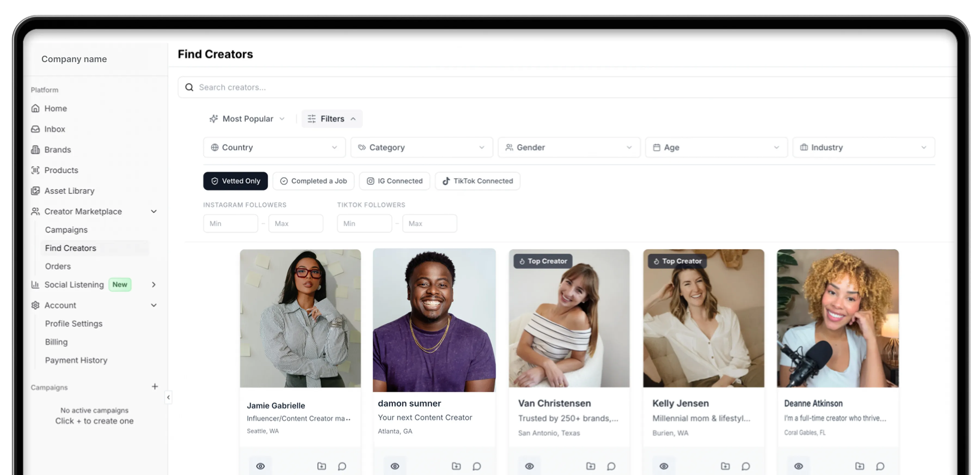Image resolution: width=980 pixels, height=475 pixels.
Task: Click the Account gear icon
Action: 35,305
